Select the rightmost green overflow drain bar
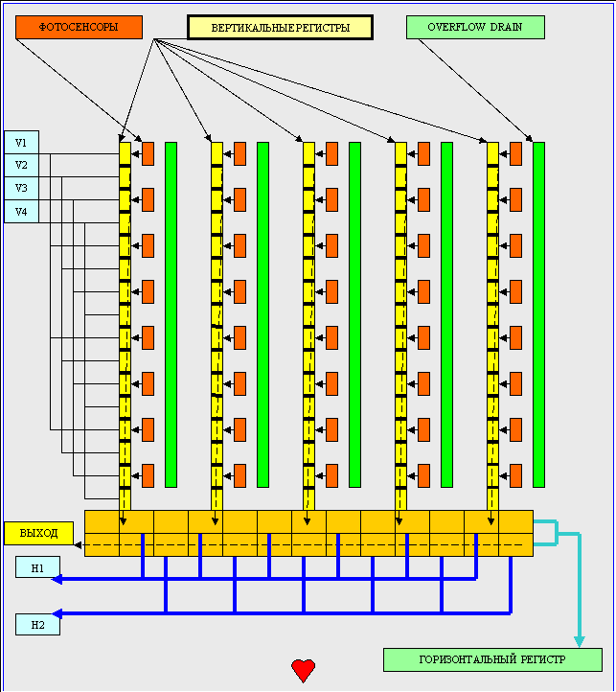Viewport: 616px width, 692px height. point(538,314)
